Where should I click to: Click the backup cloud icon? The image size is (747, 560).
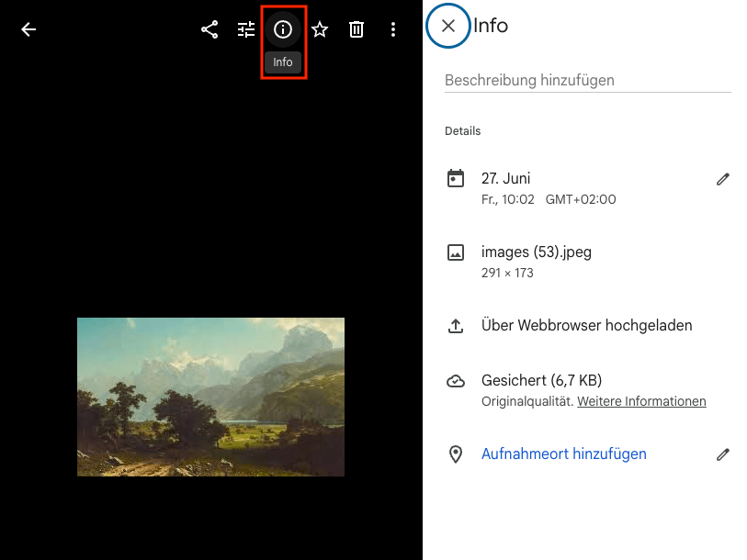(x=456, y=380)
